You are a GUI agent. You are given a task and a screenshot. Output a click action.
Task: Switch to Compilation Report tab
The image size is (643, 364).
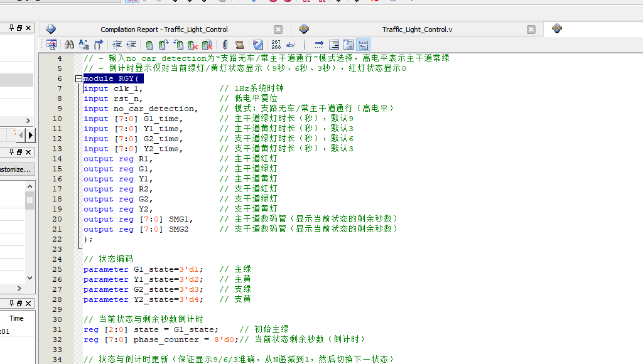164,29
